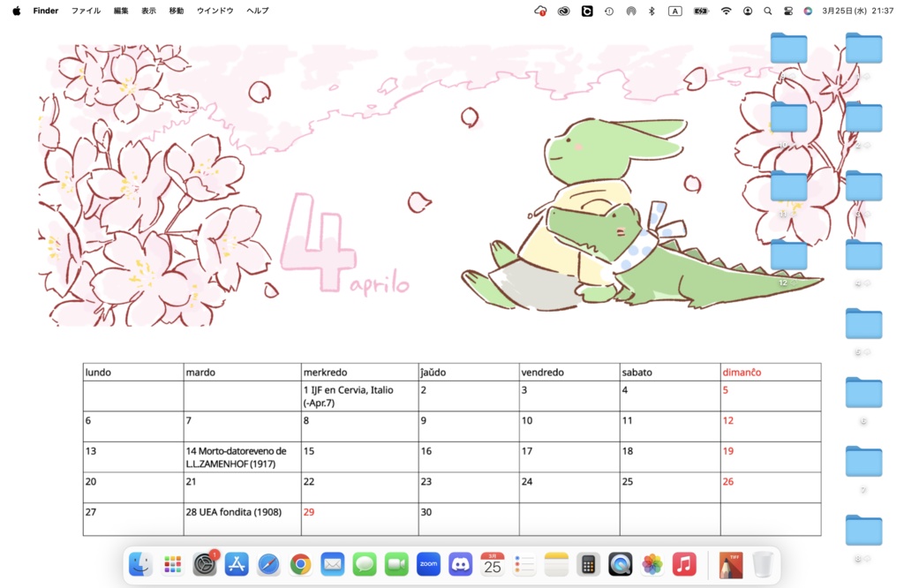This screenshot has width=904, height=588.
Task: Open Messages from the Dock
Action: [365, 564]
